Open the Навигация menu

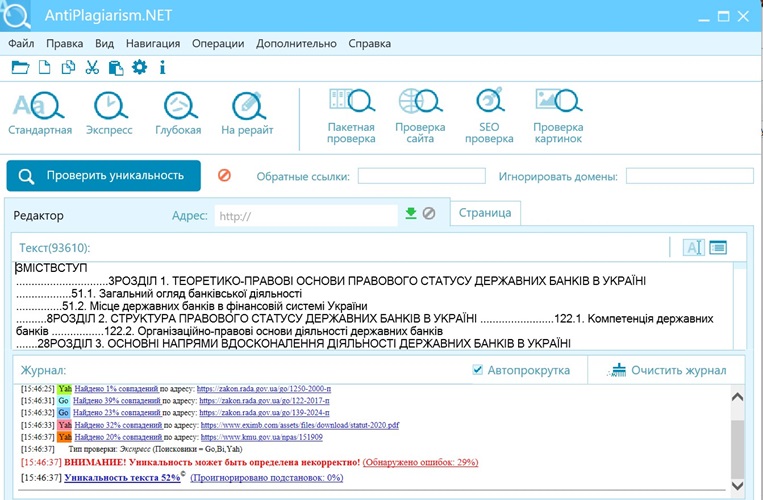[153, 43]
